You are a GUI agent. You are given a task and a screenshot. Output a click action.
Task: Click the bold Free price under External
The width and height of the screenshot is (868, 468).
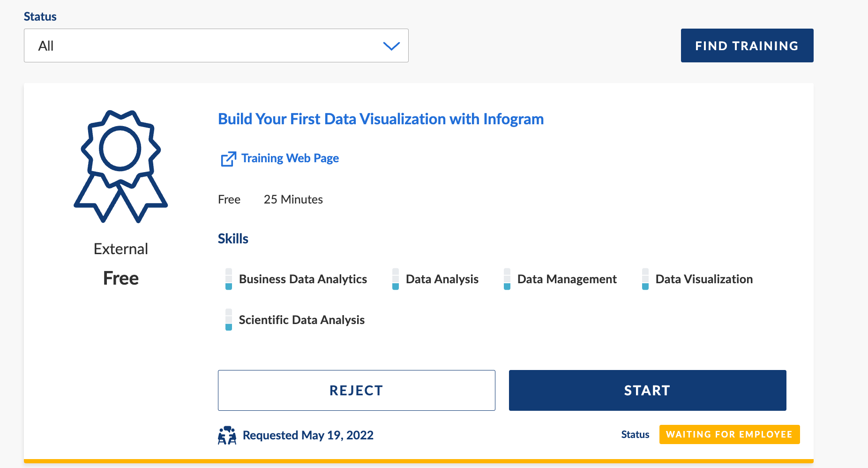[x=121, y=279]
